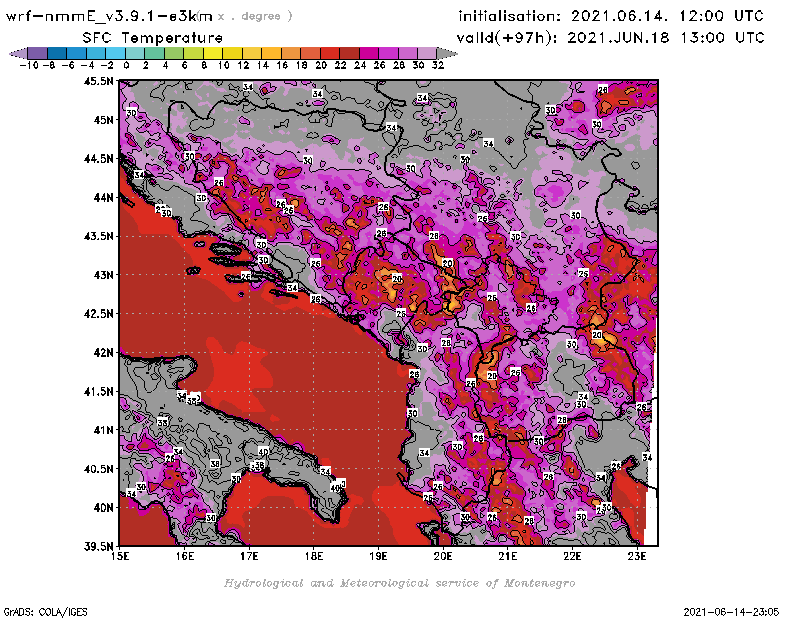The width and height of the screenshot is (800, 618).
Task: Click the '2021-06-14-23:05' timestamp
Action: pos(731,611)
